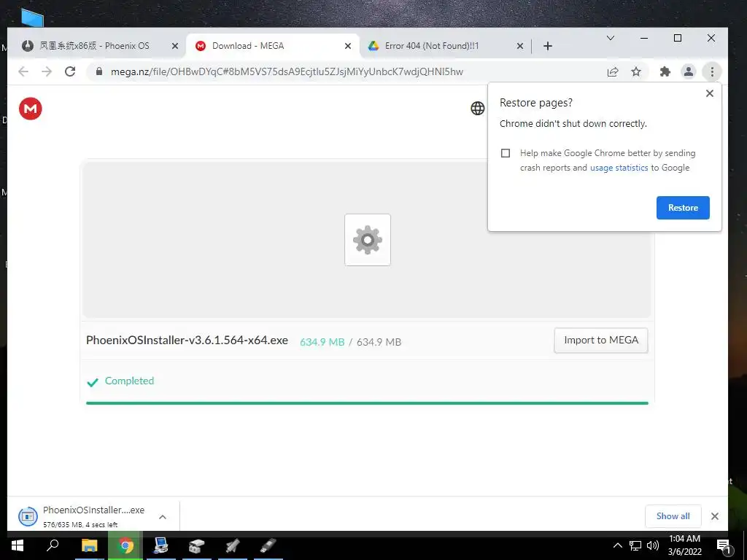Open network status tray icon

coord(635,545)
